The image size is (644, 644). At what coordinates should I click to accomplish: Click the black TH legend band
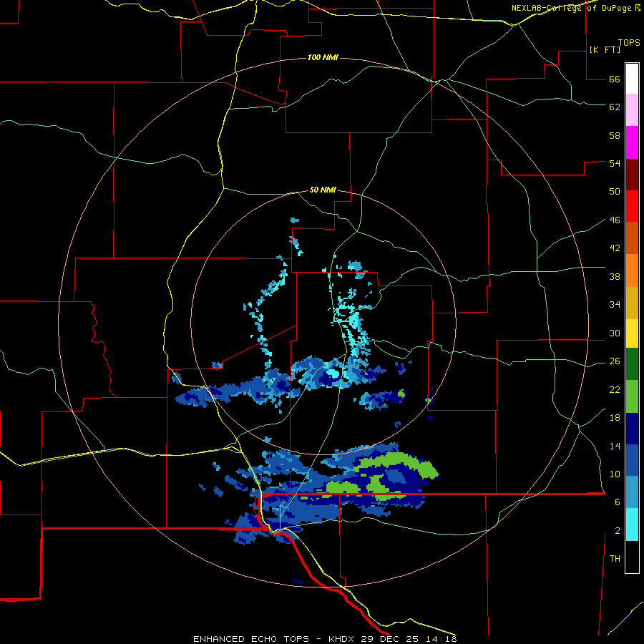click(632, 557)
